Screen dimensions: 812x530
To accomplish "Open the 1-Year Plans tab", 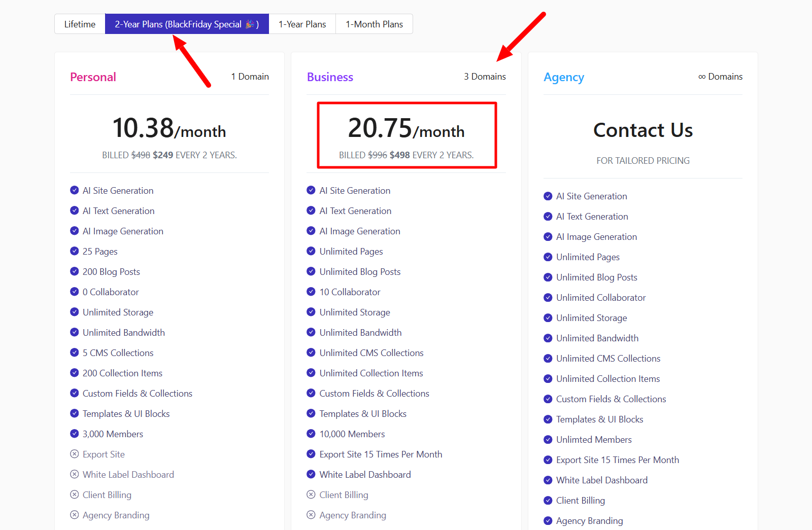I will pos(302,24).
